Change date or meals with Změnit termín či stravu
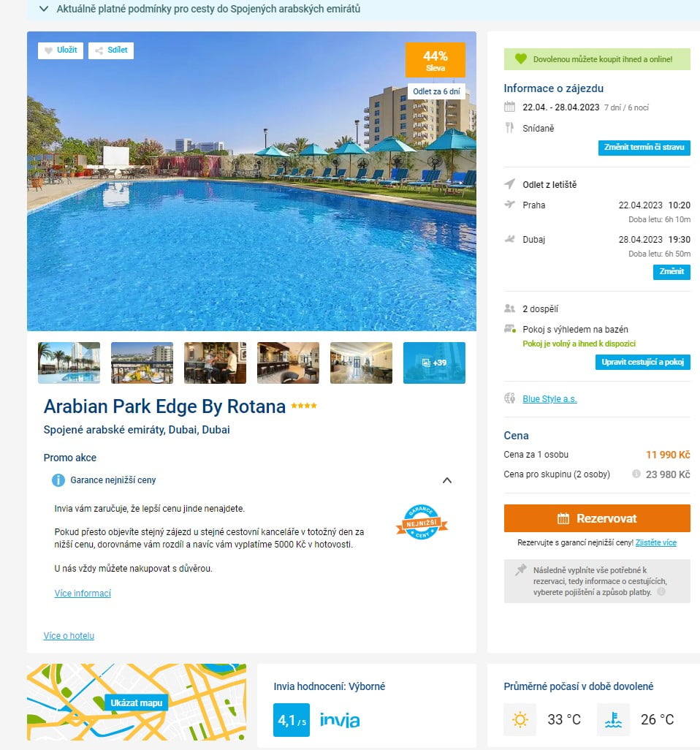Viewport: 700px width, 750px height. point(644,148)
